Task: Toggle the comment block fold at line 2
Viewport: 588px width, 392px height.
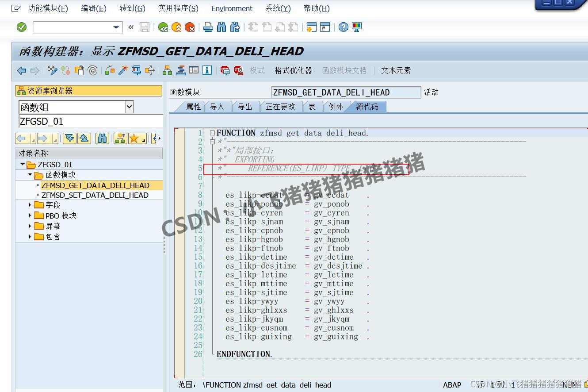Action: coord(212,142)
